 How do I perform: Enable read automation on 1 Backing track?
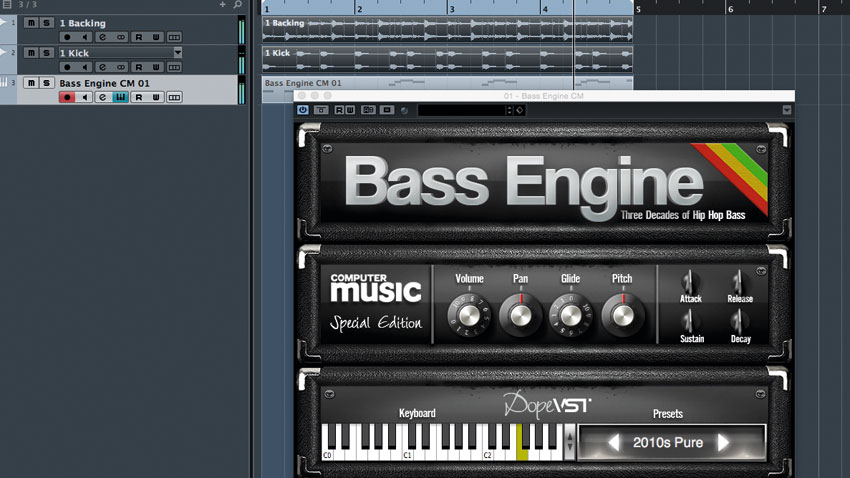[139, 37]
